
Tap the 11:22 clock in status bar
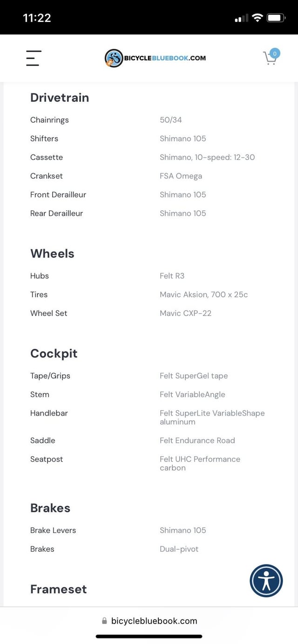click(x=37, y=18)
